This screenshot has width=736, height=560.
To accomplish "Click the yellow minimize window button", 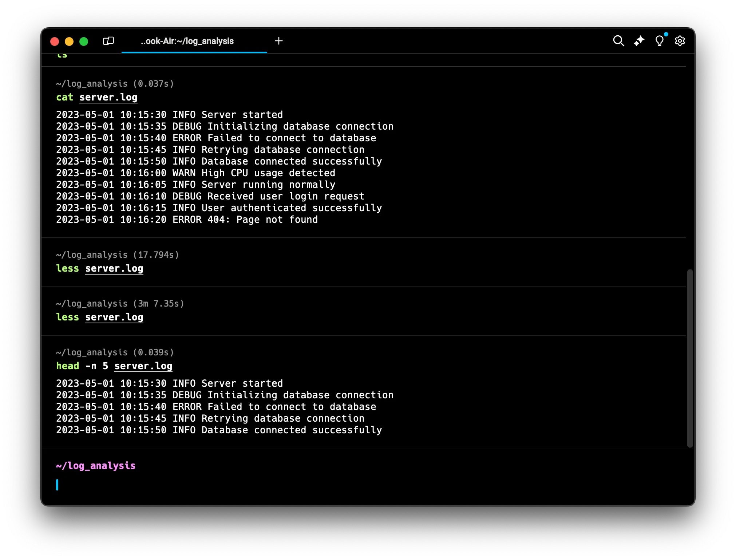I will pos(69,42).
